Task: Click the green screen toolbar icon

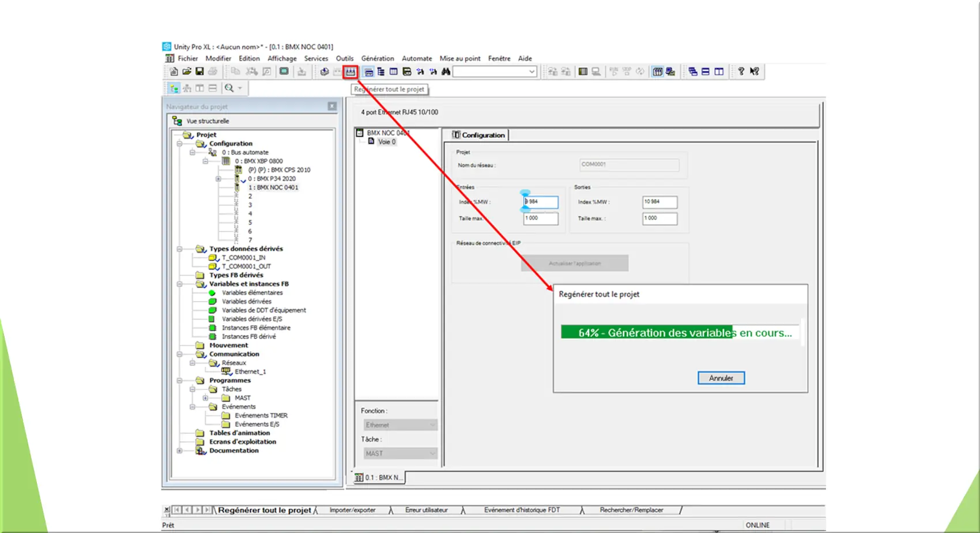Action: pyautogui.click(x=284, y=72)
